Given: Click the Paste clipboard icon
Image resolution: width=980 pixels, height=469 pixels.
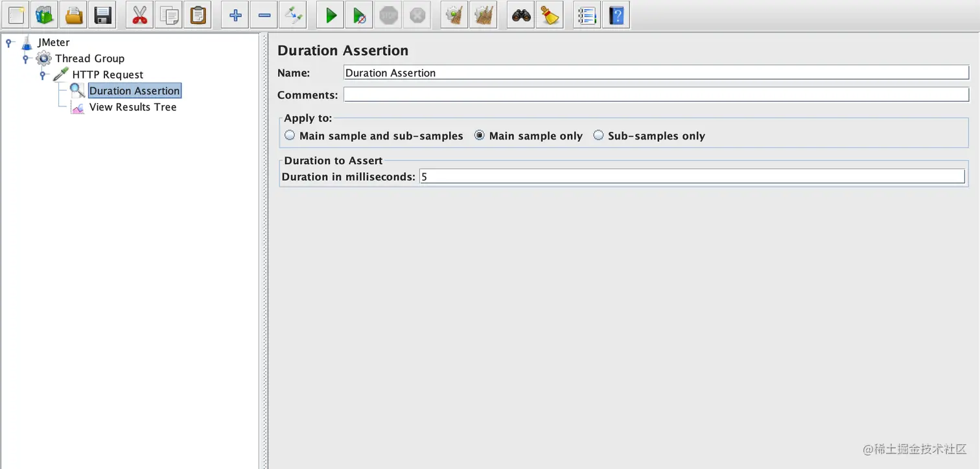Looking at the screenshot, I should tap(198, 15).
